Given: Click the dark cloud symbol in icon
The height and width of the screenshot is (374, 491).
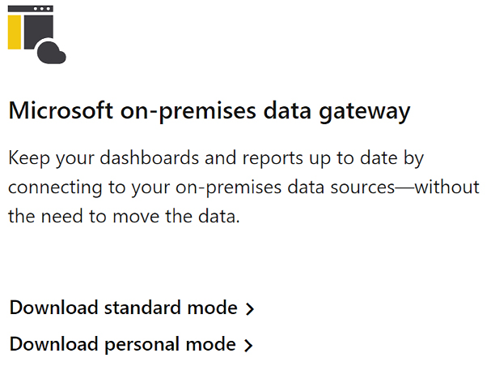Looking at the screenshot, I should point(51,53).
